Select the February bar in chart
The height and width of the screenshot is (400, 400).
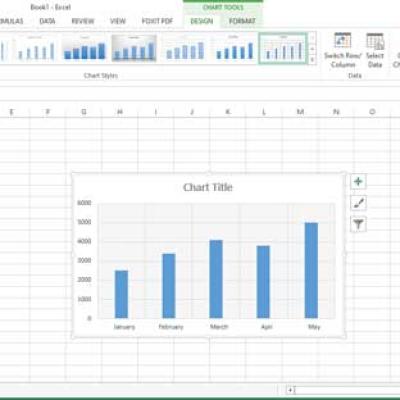(169, 286)
